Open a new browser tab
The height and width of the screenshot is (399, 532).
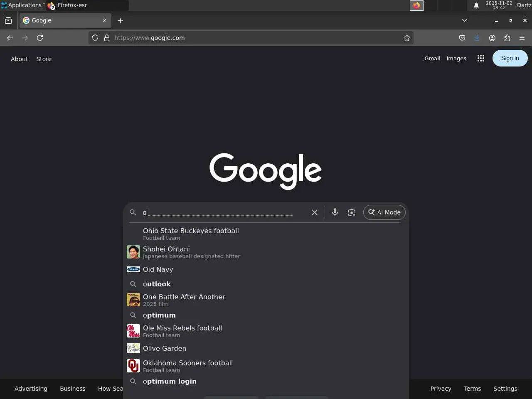point(121,20)
